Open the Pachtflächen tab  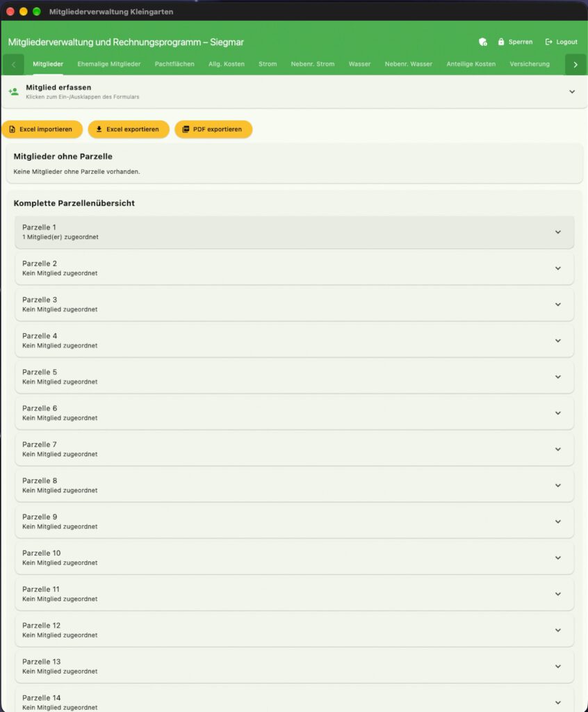pyautogui.click(x=174, y=64)
